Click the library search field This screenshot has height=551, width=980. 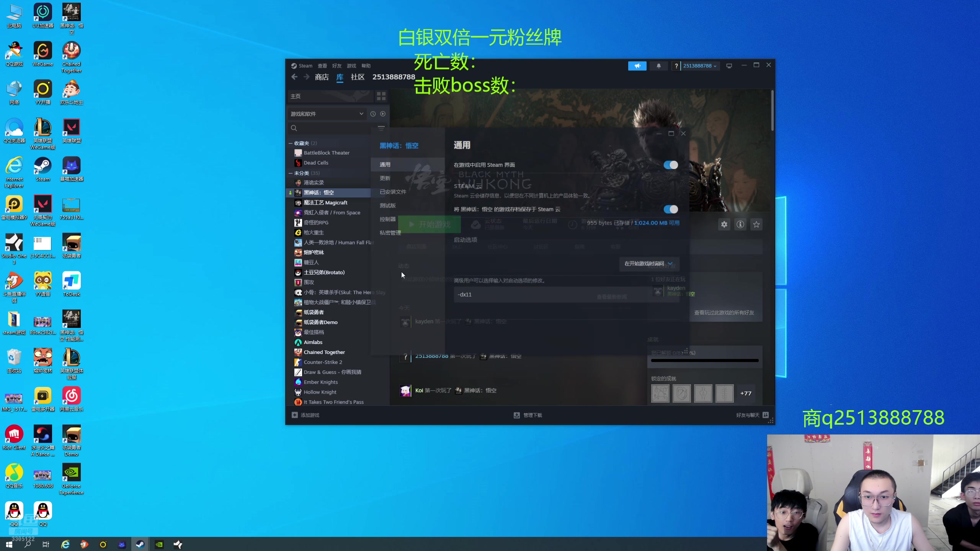[333, 128]
